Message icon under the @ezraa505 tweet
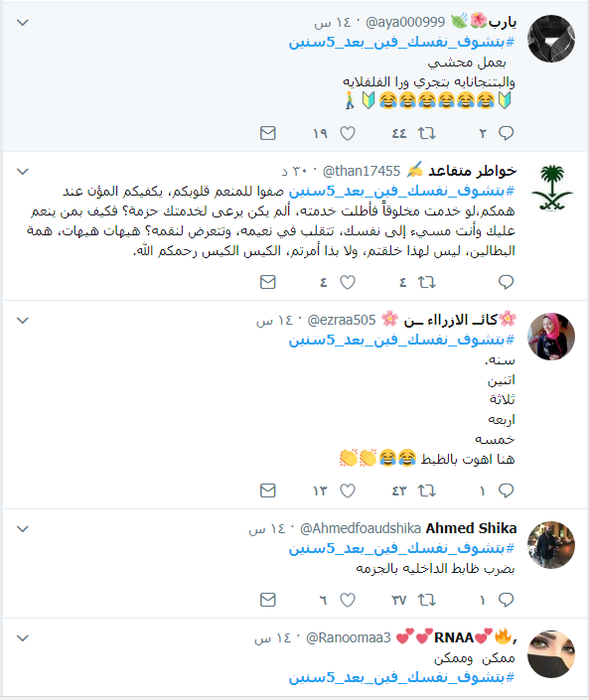The width and height of the screenshot is (589, 700). (x=268, y=490)
